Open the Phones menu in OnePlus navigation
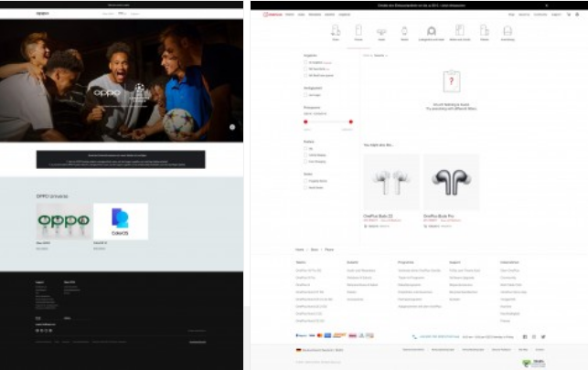 [290, 15]
